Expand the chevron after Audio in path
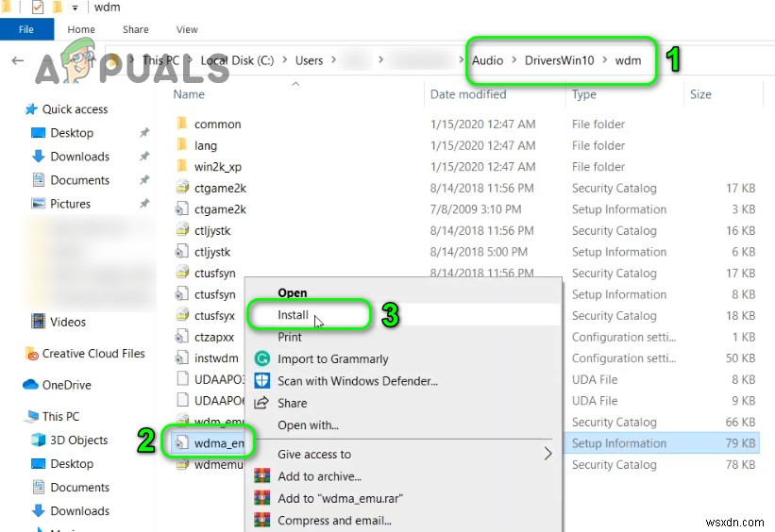This screenshot has width=775, height=532. pos(514,60)
